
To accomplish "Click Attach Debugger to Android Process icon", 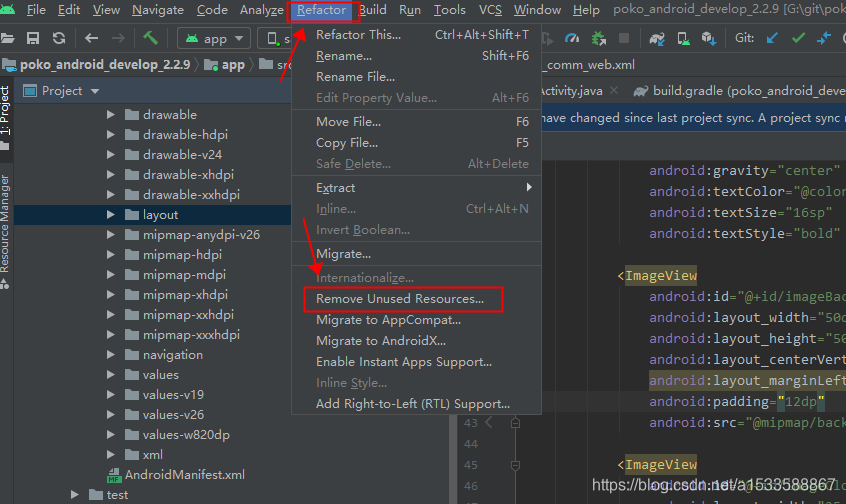I will coord(598,38).
